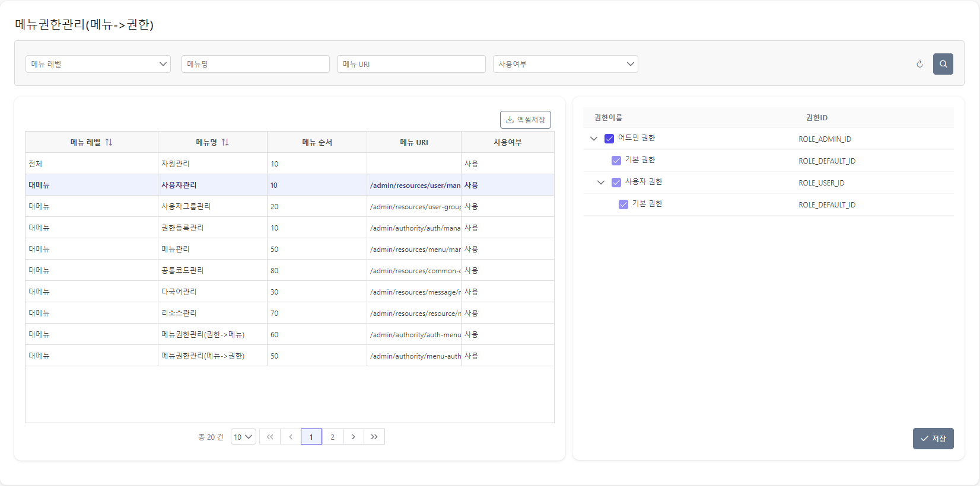Click the search magnifier button
Image resolution: width=980 pixels, height=486 pixels.
tap(943, 64)
